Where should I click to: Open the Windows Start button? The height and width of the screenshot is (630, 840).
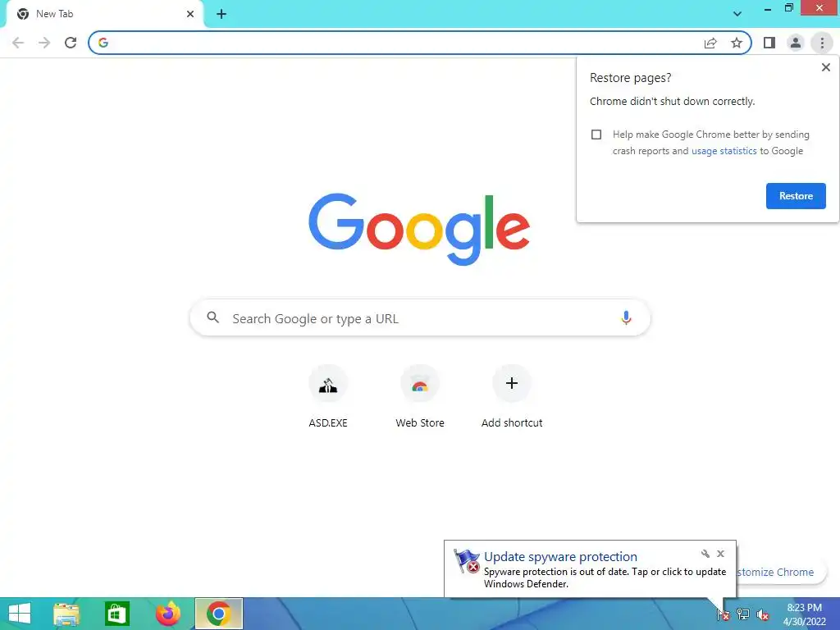20,614
